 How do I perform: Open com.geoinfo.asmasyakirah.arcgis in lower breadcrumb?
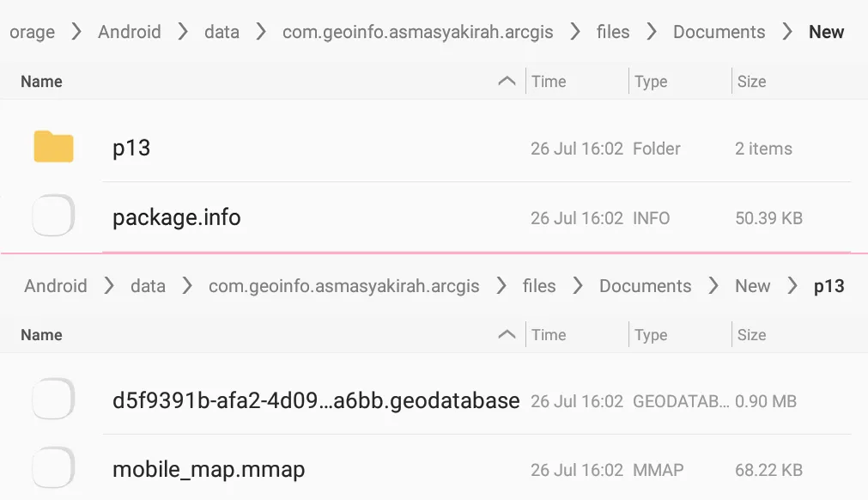[x=343, y=286]
